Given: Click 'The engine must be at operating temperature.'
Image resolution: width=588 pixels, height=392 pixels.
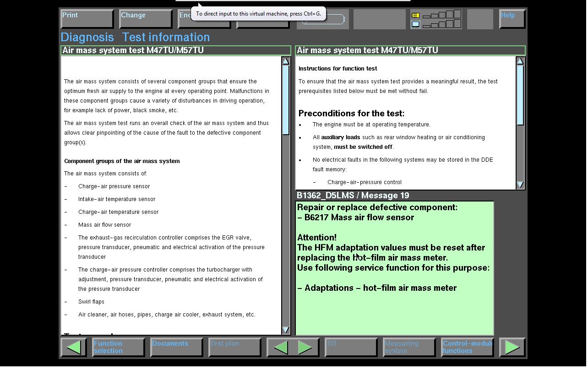Looking at the screenshot, I should tap(371, 125).
